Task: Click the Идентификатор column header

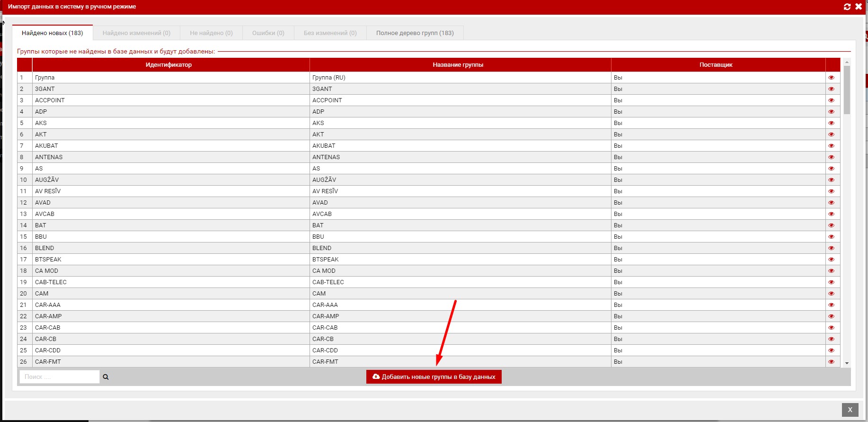Action: 169,65
